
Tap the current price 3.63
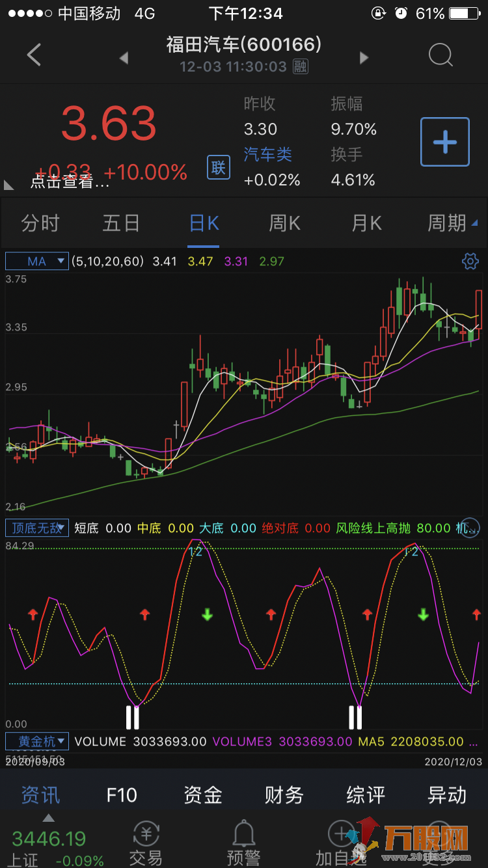point(109,124)
